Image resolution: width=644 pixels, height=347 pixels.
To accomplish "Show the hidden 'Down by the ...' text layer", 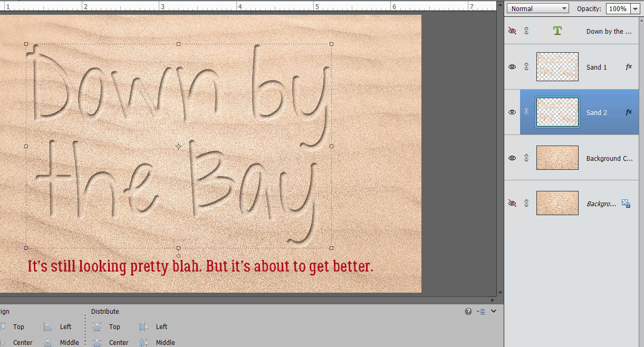I will [x=512, y=31].
